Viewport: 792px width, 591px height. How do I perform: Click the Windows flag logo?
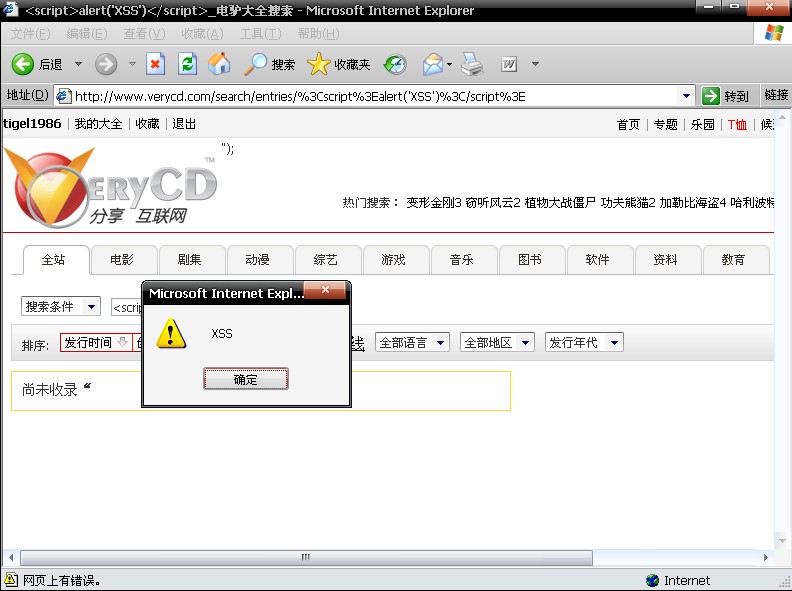coord(774,33)
